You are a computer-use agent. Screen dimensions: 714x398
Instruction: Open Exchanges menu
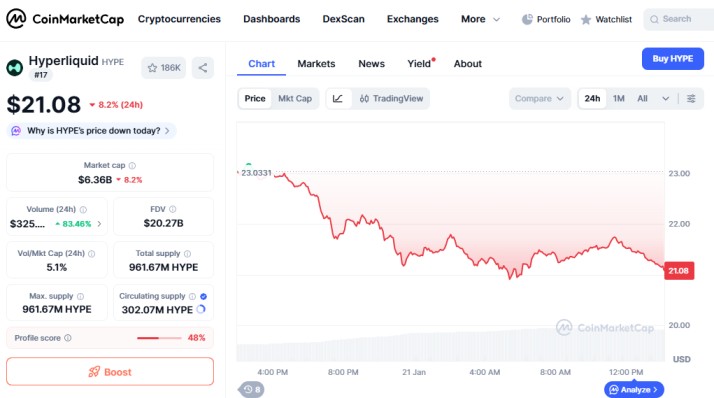(x=413, y=19)
